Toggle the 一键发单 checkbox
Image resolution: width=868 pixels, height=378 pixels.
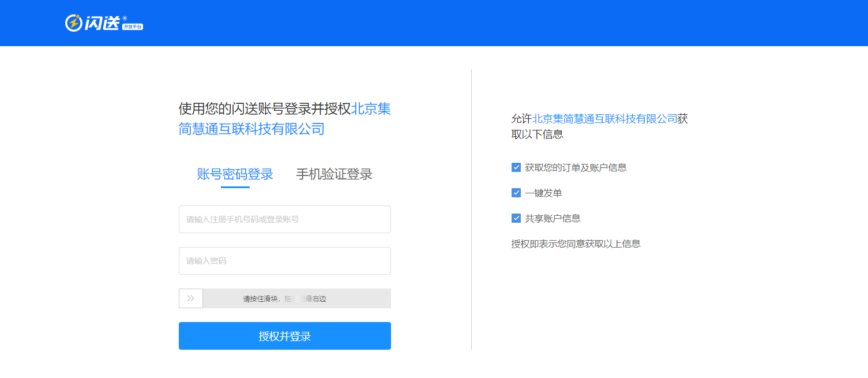pos(516,193)
